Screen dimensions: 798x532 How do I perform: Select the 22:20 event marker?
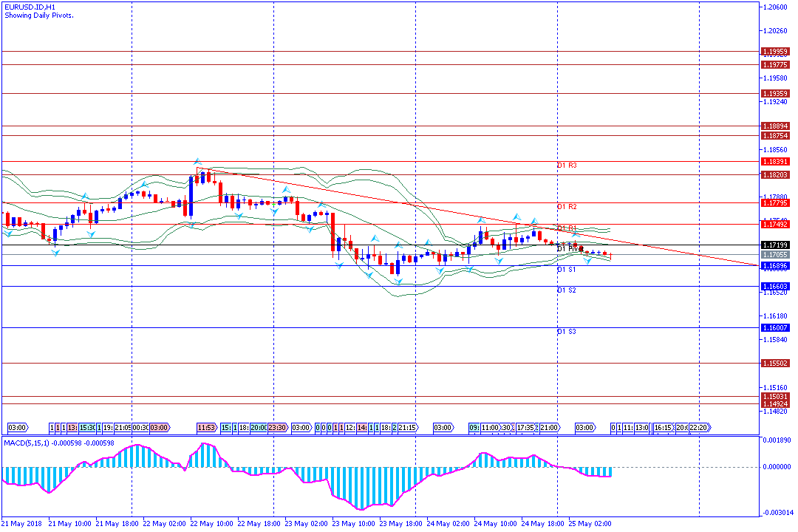pos(698,428)
